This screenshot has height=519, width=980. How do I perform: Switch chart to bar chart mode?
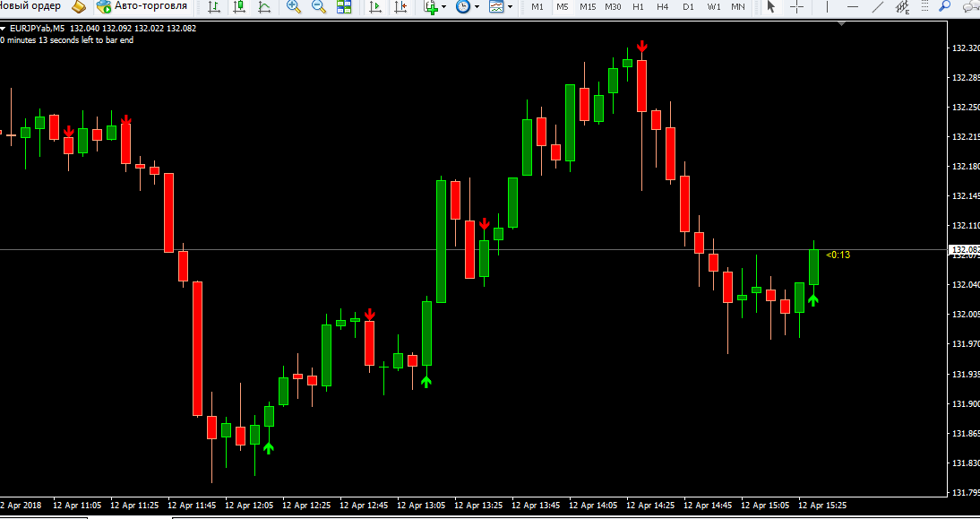coord(214,7)
